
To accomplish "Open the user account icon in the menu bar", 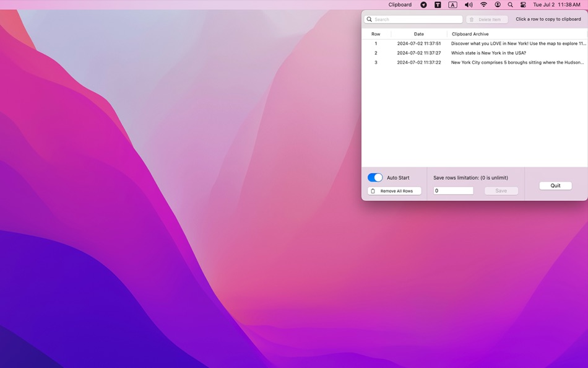I will tap(497, 4).
